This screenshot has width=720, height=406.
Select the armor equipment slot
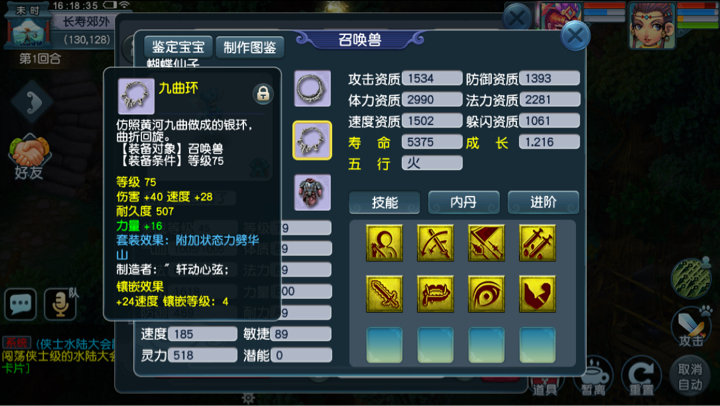click(312, 192)
